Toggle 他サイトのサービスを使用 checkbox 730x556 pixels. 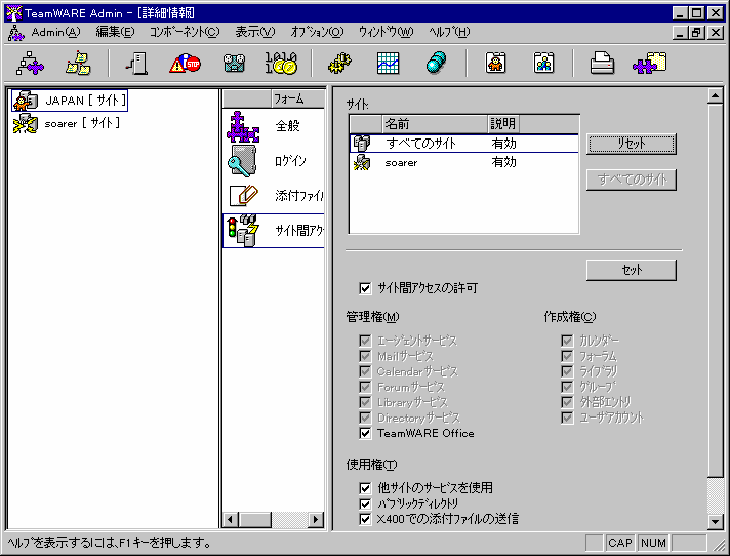tap(365, 488)
